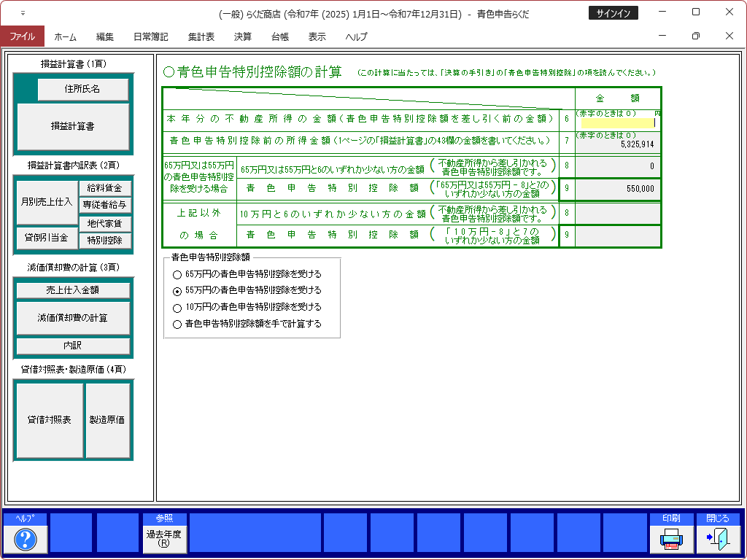Select 10万円 blue return deduction option
Screen dimensions: 747x560
click(177, 308)
